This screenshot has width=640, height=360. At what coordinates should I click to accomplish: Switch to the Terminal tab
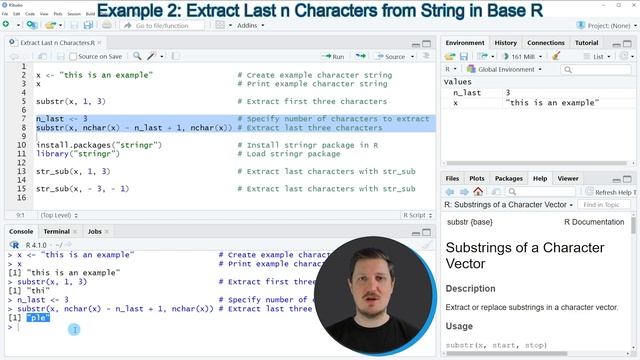(x=57, y=231)
